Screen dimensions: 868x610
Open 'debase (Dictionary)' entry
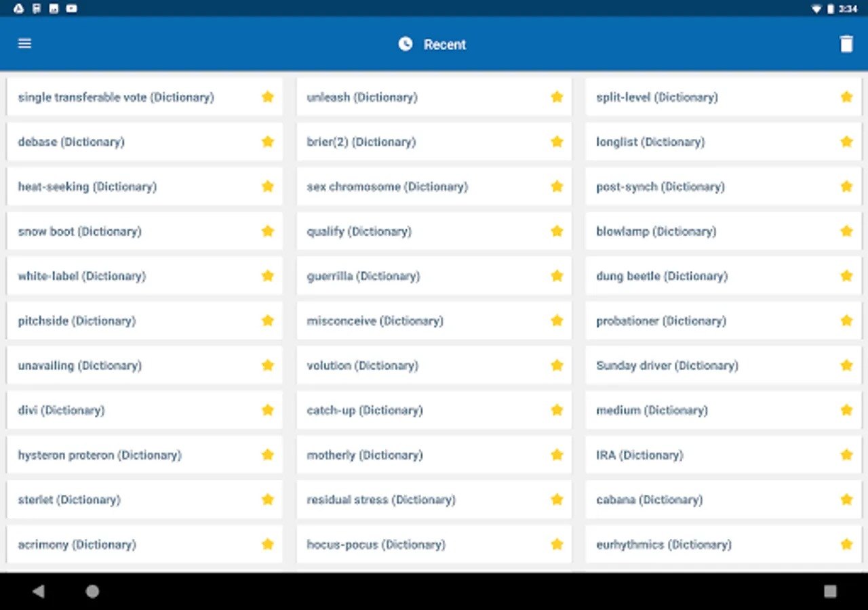[x=144, y=142]
